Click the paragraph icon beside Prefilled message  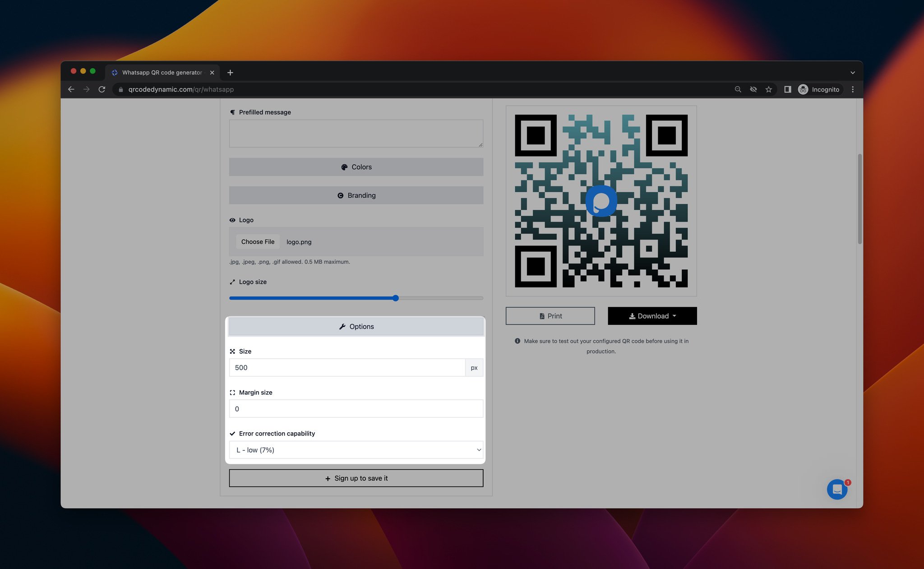click(232, 112)
